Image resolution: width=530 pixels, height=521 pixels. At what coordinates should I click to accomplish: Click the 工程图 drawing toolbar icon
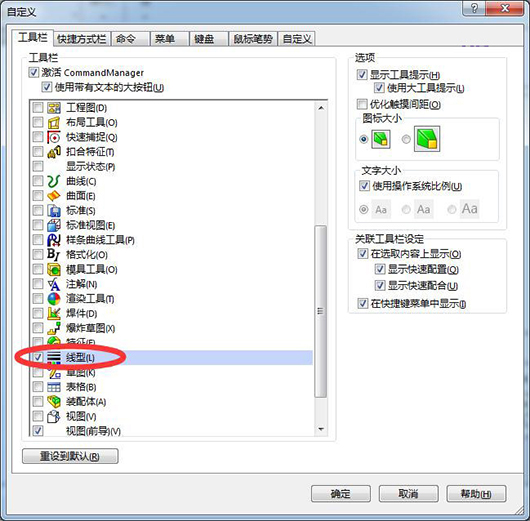click(x=54, y=108)
